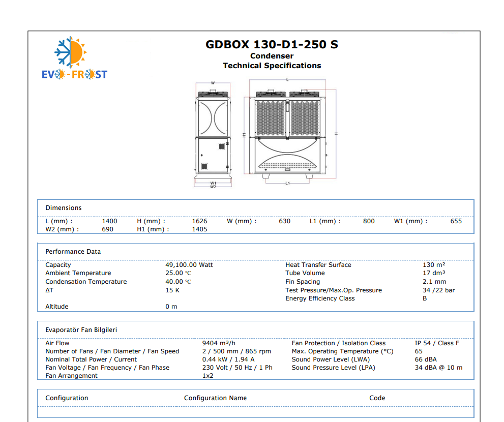Click the "L1 (mm) :" label

pos(325,221)
